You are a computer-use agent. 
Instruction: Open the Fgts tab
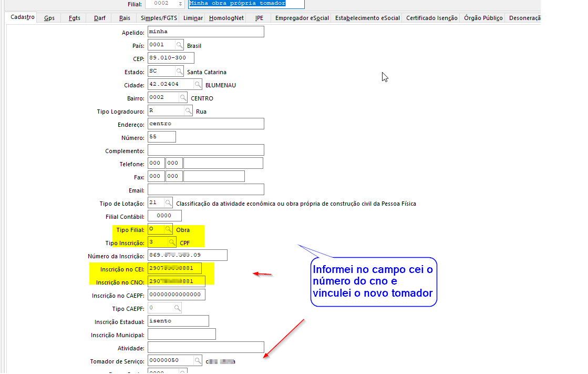point(75,18)
